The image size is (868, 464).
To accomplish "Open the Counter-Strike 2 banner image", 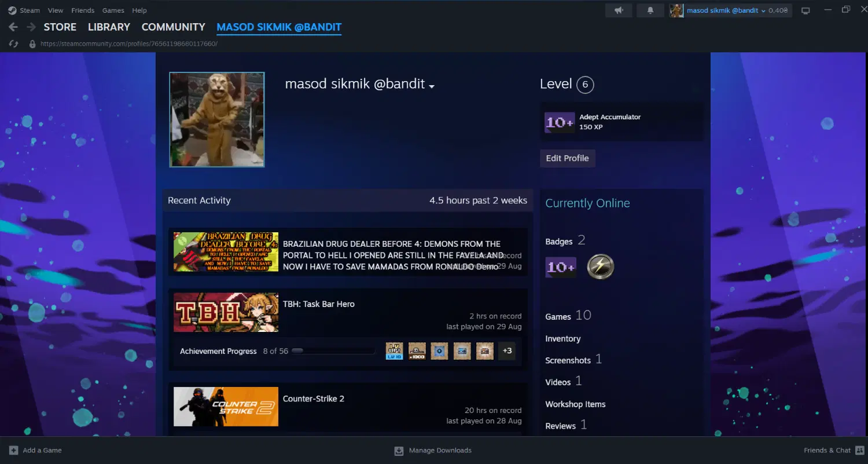I will (x=226, y=407).
